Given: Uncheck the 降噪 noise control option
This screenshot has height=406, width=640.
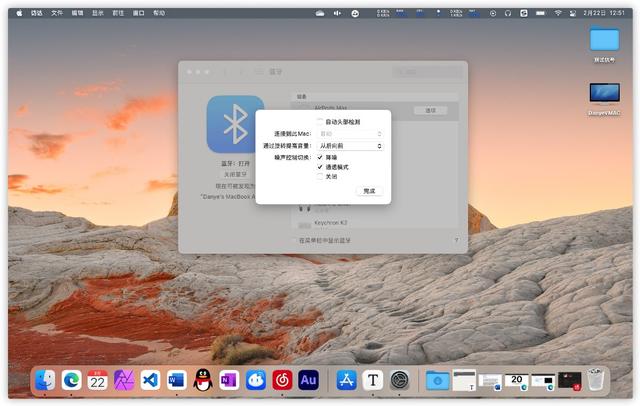Looking at the screenshot, I should coord(320,158).
